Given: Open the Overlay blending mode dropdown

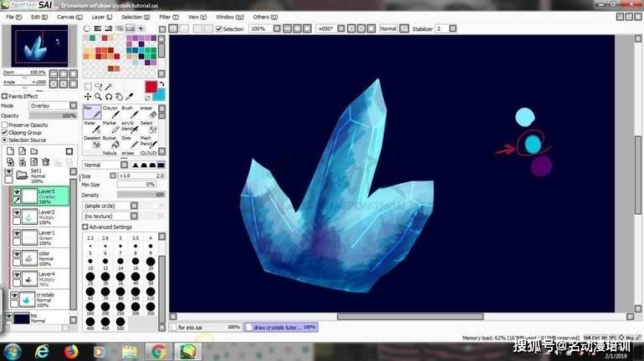Looking at the screenshot, I should (52, 106).
